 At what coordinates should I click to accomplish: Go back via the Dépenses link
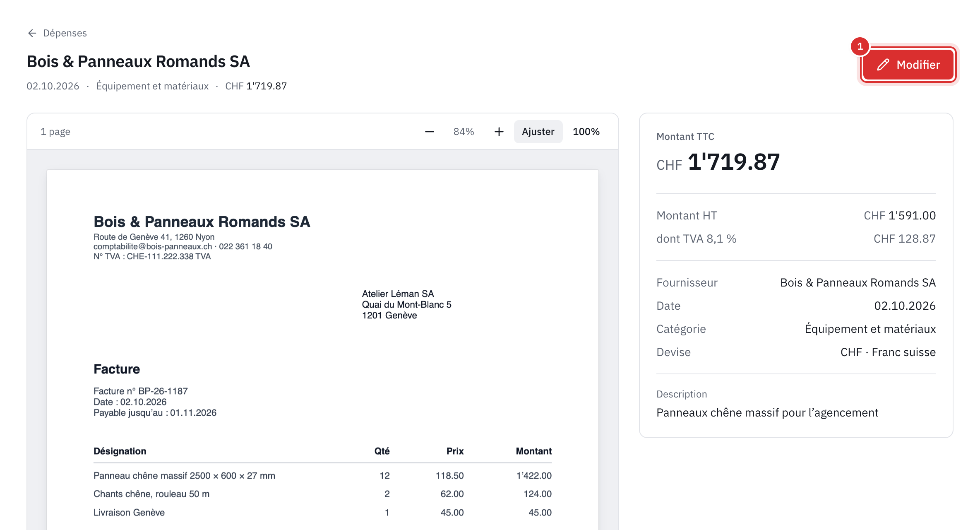tap(57, 33)
